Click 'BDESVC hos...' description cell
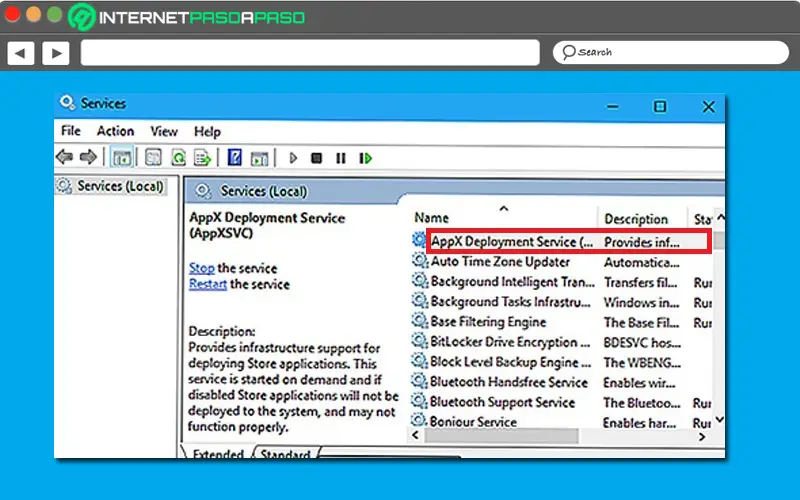The width and height of the screenshot is (800, 500). (x=642, y=342)
